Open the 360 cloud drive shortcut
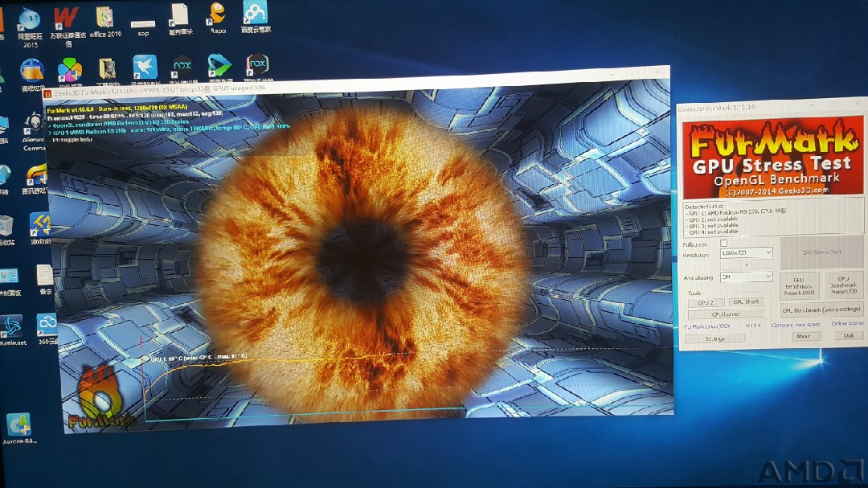868x488 pixels. point(47,329)
